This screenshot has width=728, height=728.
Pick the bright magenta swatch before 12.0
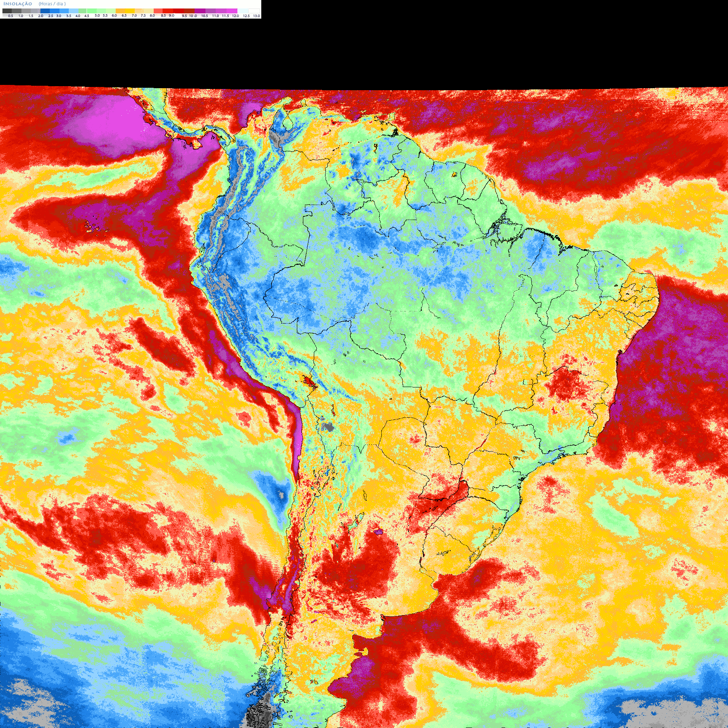click(x=232, y=11)
